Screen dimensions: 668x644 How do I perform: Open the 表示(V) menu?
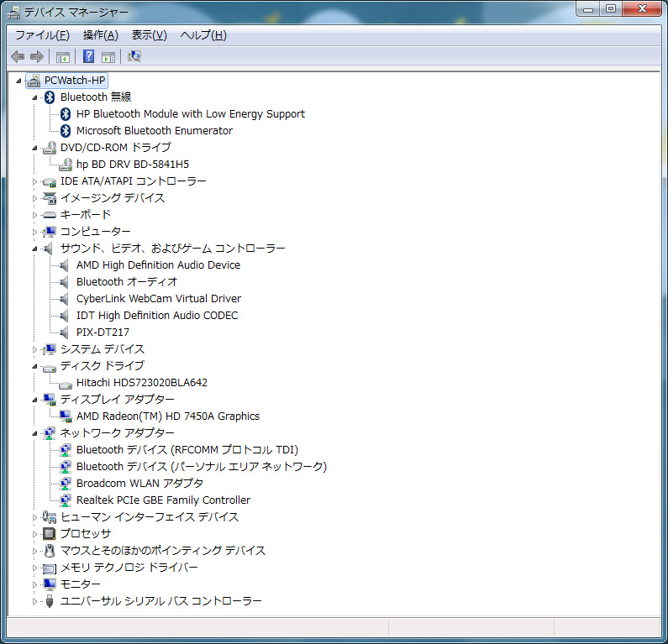point(149,35)
